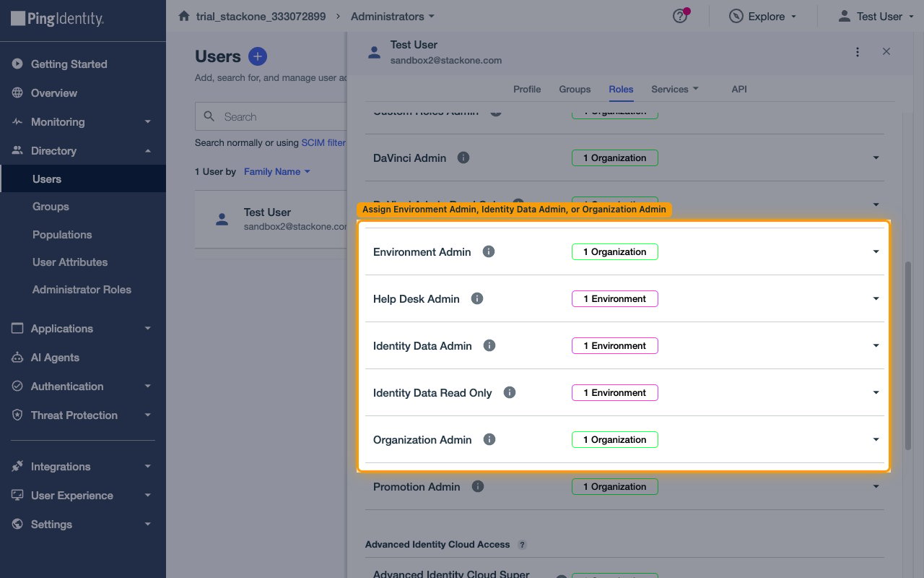This screenshot has height=578, width=924.
Task: Switch to the Groups tab
Action: pos(575,89)
